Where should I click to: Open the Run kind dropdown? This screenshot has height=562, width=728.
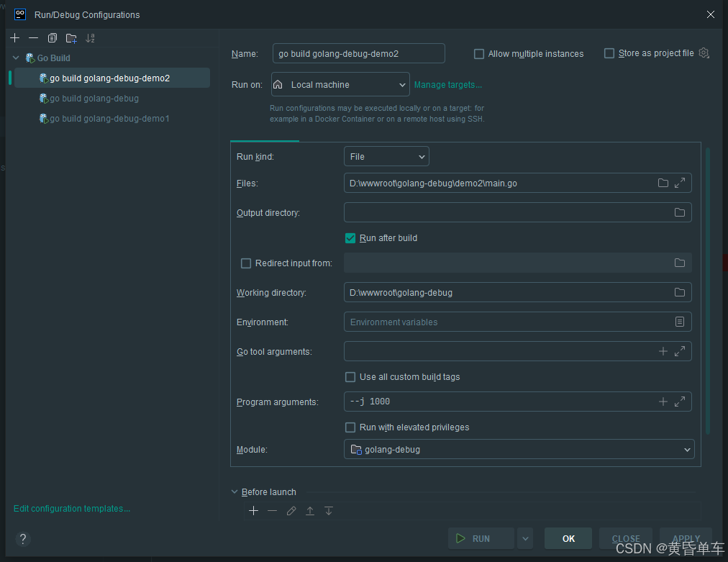pos(386,157)
